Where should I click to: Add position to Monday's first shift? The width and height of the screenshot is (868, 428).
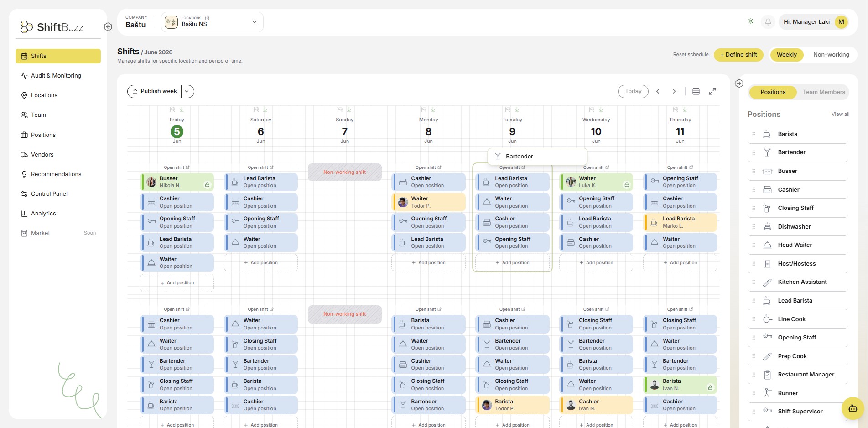(x=429, y=263)
